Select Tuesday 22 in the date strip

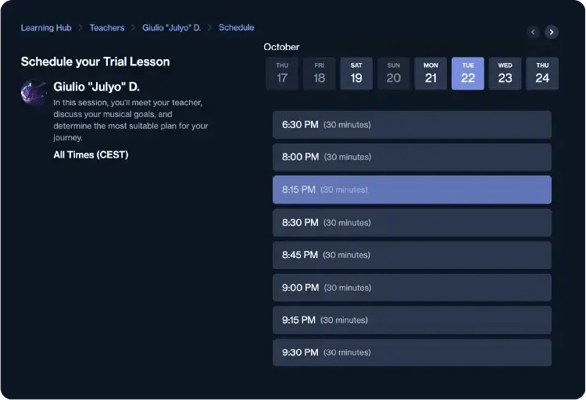coord(468,74)
